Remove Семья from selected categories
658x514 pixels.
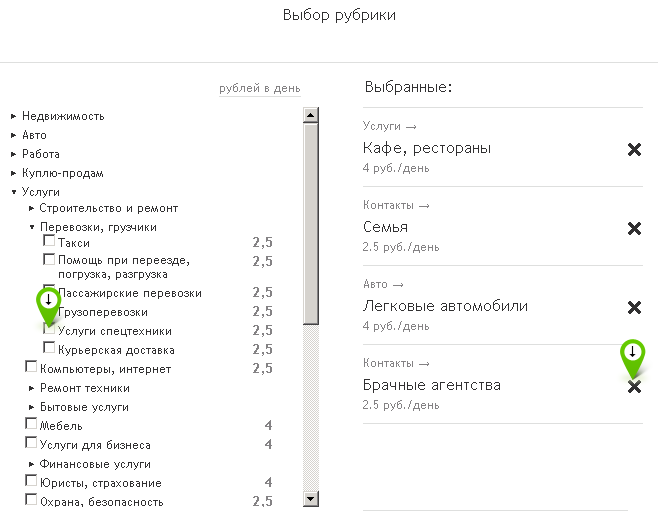click(634, 229)
